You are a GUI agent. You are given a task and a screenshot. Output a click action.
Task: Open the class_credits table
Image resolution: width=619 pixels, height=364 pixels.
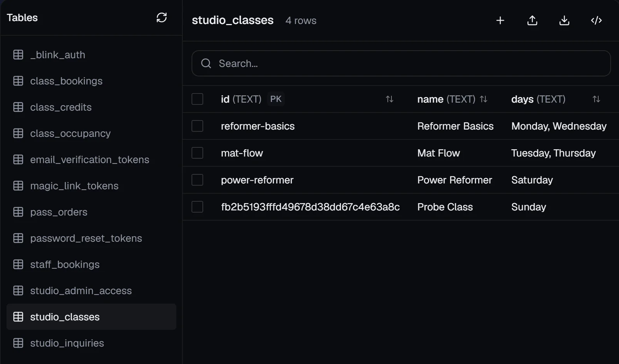click(91, 107)
